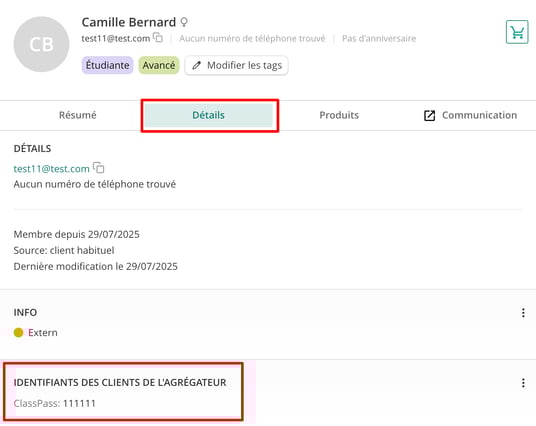Click the Avancé tag
This screenshot has width=536, height=426.
159,65
